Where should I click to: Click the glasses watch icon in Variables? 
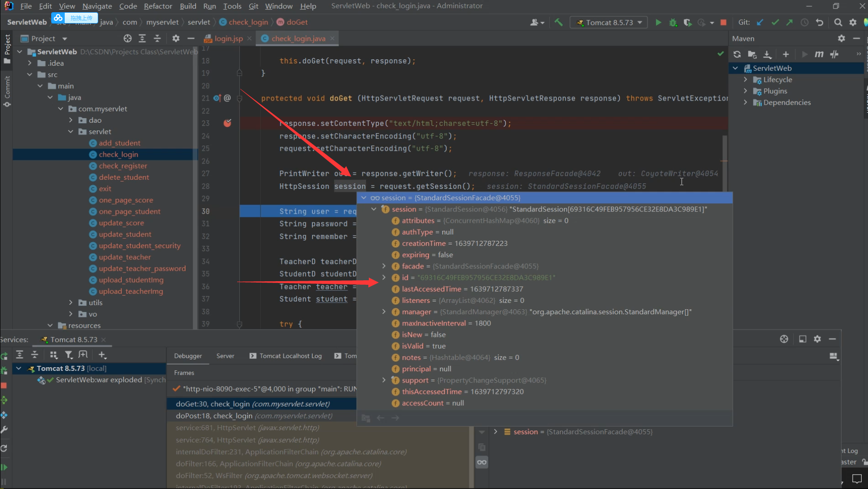click(482, 462)
